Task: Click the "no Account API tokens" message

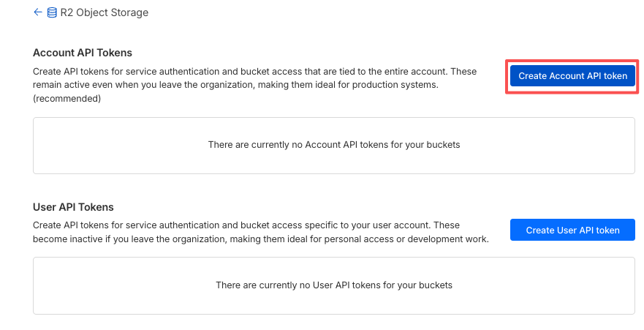Action: pyautogui.click(x=334, y=145)
